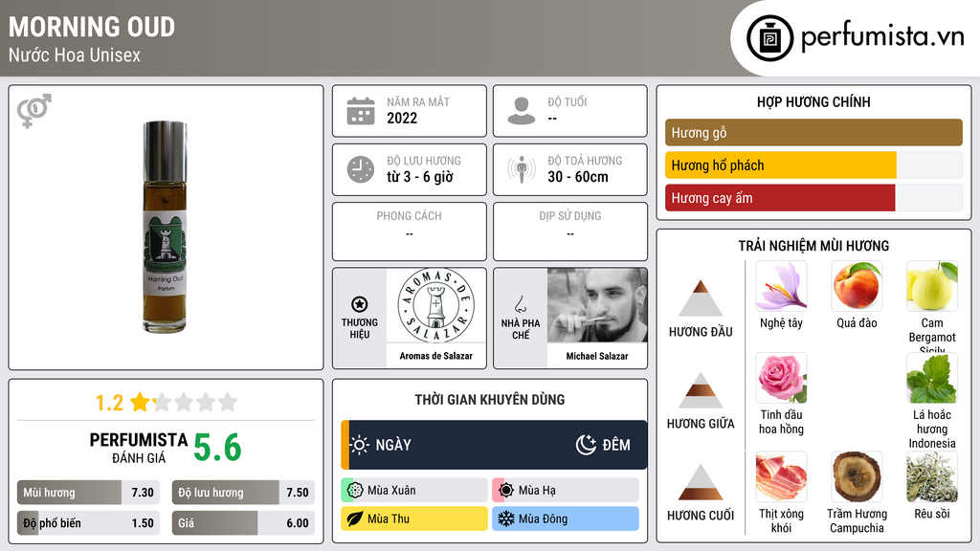Click the Độ lưu hương 7.50 score bar

[x=244, y=493]
